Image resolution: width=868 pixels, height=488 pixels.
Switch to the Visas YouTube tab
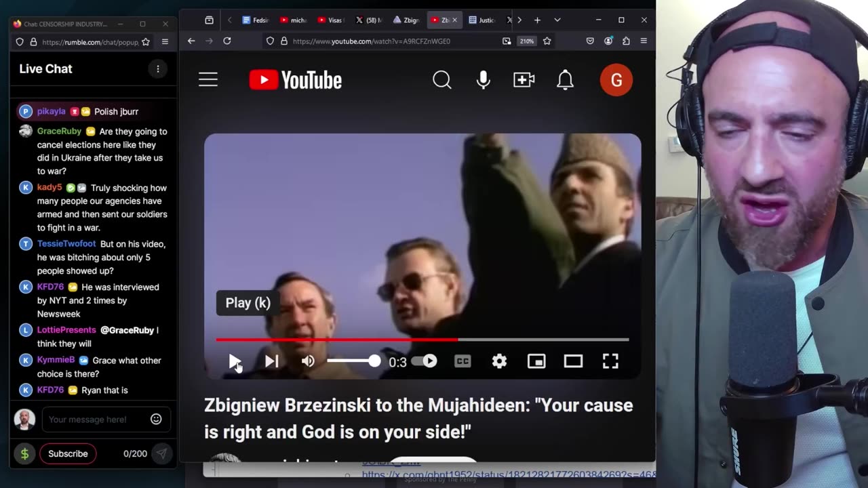click(332, 20)
